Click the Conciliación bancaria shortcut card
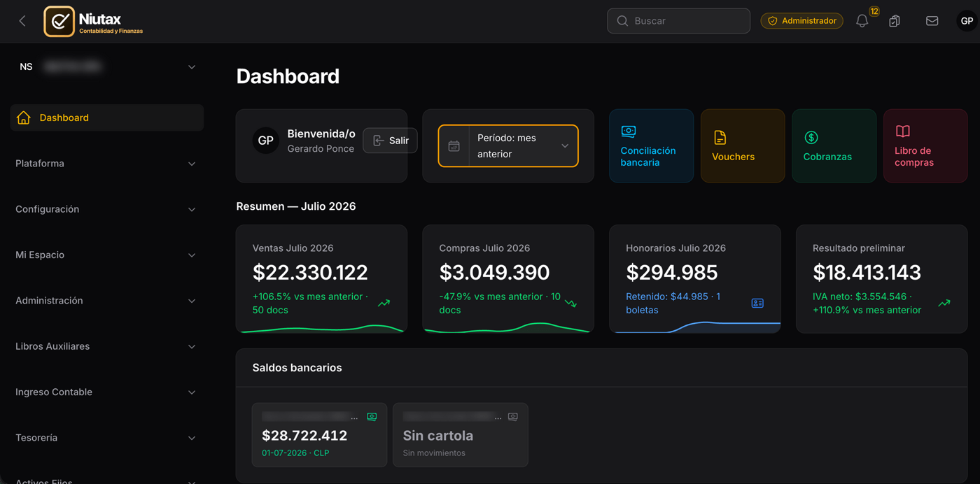Viewport: 980px width, 484px height. click(x=651, y=145)
